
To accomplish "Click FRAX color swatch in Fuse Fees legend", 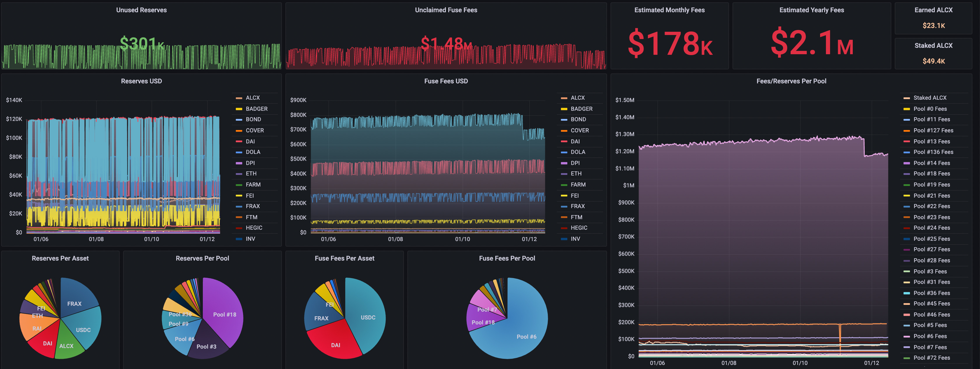I will [564, 206].
